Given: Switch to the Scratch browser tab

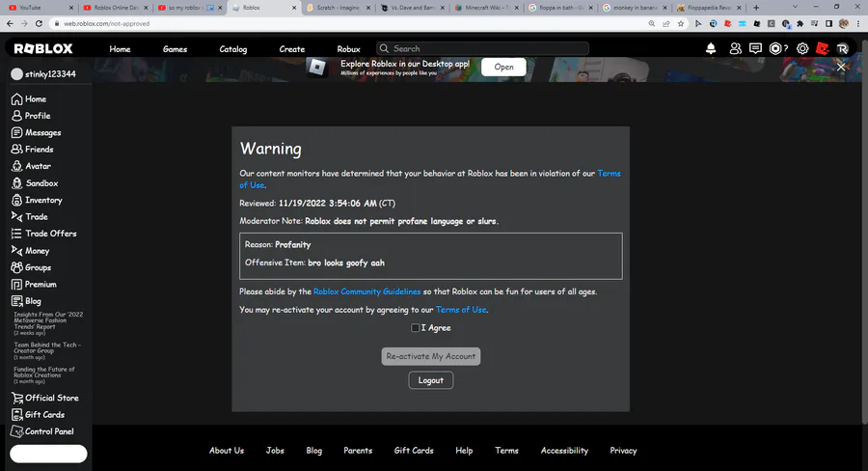Looking at the screenshot, I should click(x=338, y=8).
